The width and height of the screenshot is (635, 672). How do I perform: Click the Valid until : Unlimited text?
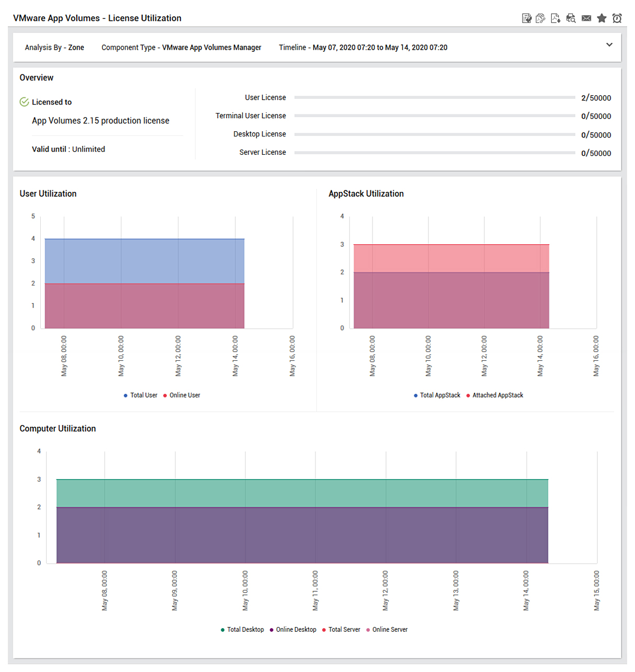[69, 150]
